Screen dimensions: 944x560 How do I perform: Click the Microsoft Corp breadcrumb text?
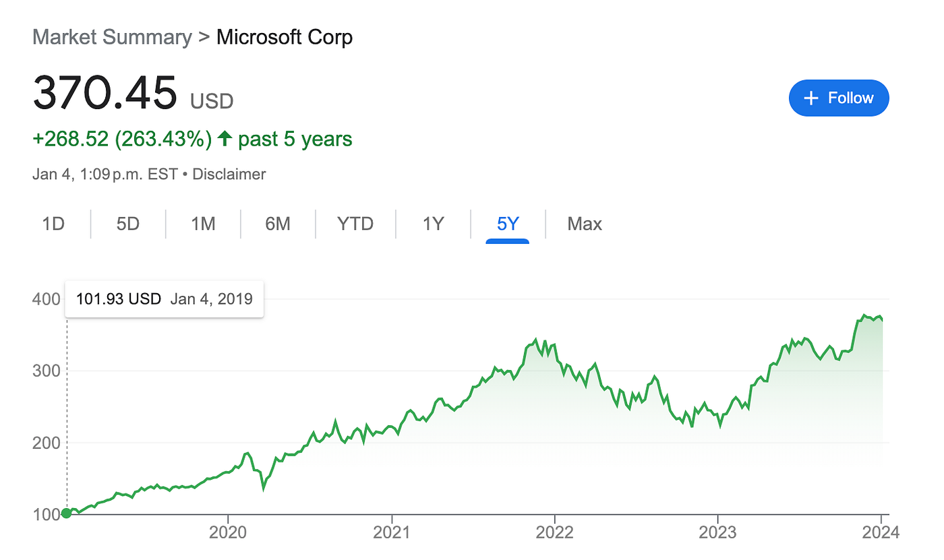pyautogui.click(x=284, y=38)
